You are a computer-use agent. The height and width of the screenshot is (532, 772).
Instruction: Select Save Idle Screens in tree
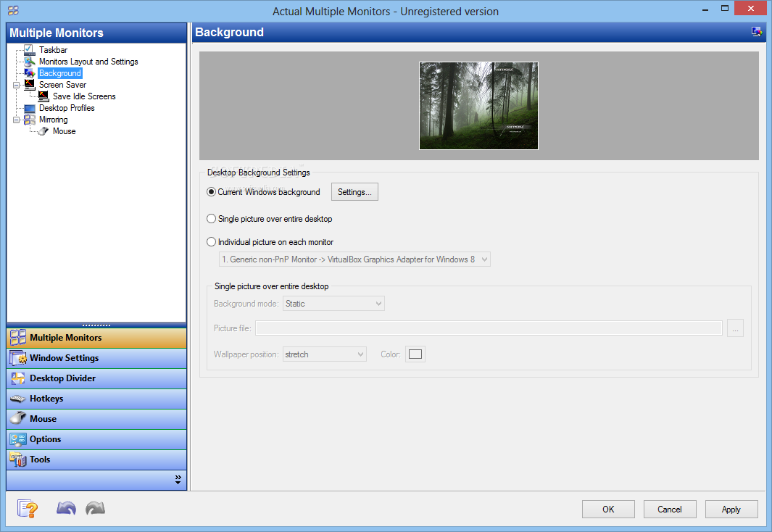pyautogui.click(x=84, y=96)
